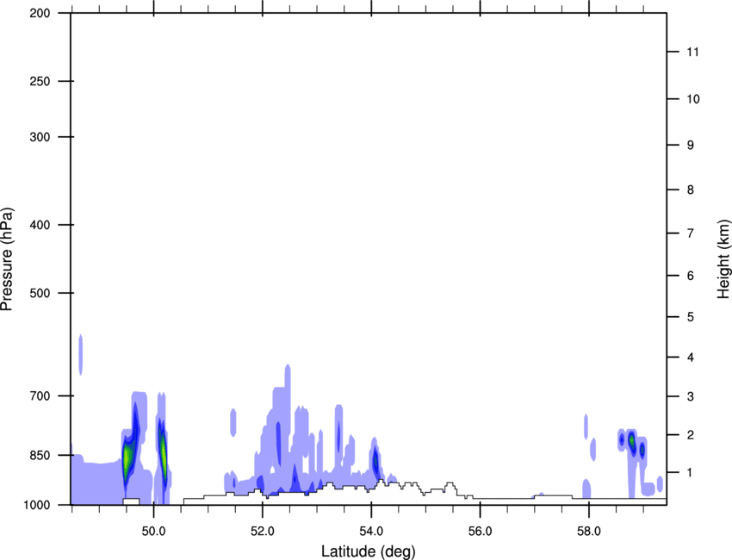This screenshot has height=560, width=732.
Task: Click the 4 km height tick label
Action: (691, 358)
